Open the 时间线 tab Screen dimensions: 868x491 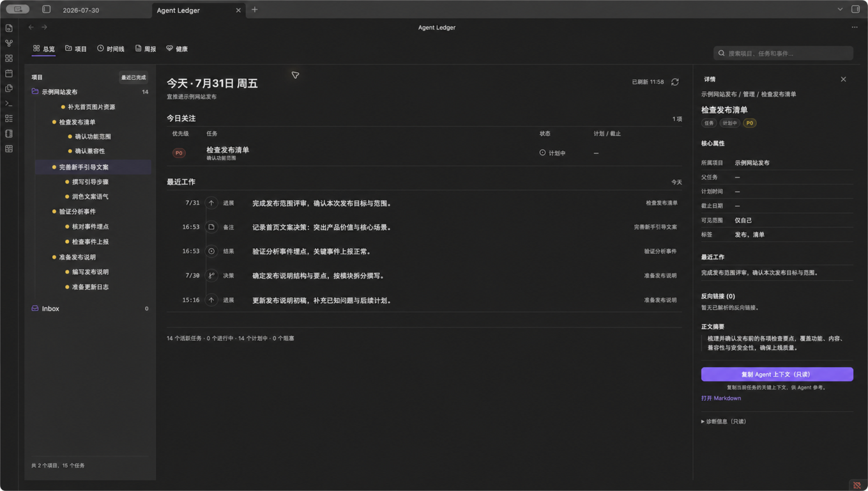tap(110, 49)
